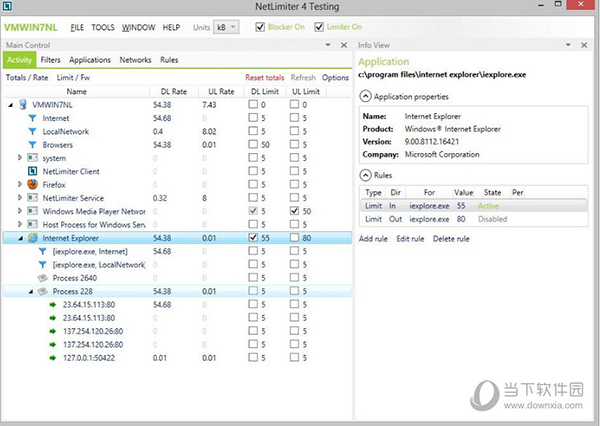Enable the DL Limit checkbox for Firefox
This screenshot has height=426, width=600.
click(x=253, y=184)
